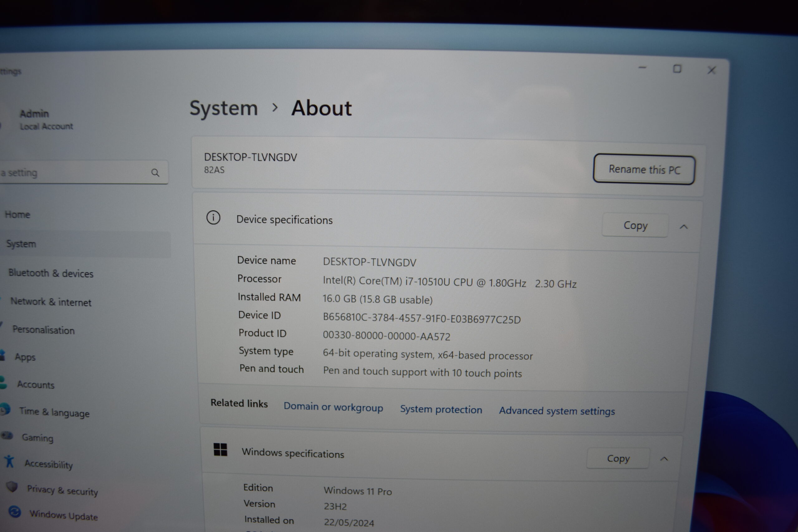The width and height of the screenshot is (798, 532).
Task: Click the processor value Intel(R) Core(TM) i7-10510U
Action: (x=449, y=282)
